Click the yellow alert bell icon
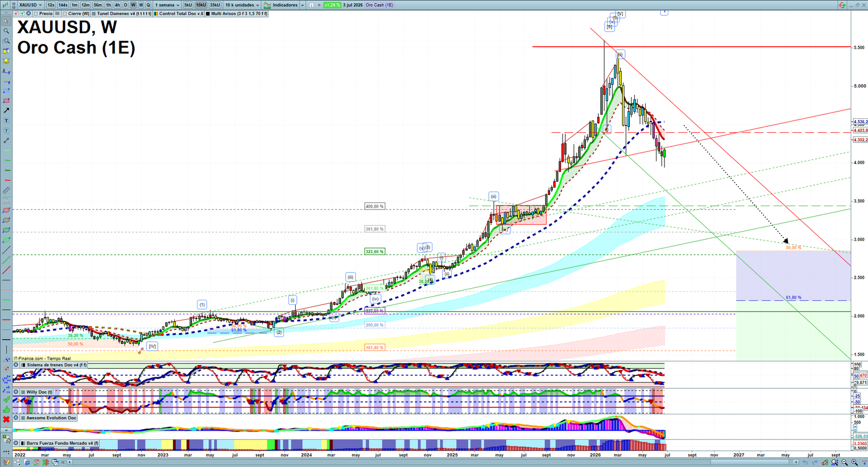The width and height of the screenshot is (868, 467). point(7,61)
